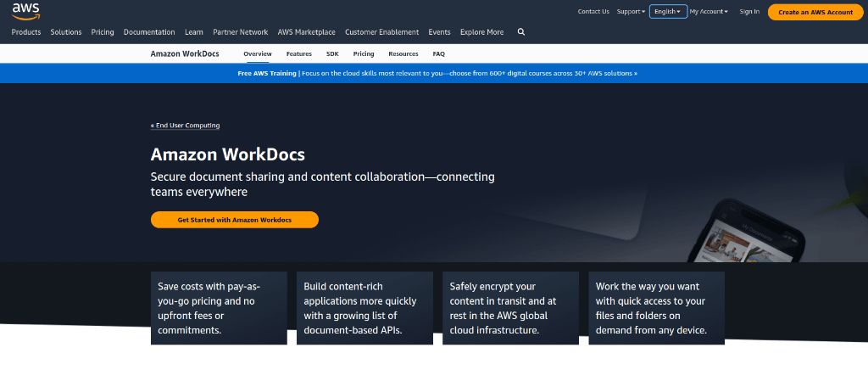
Task: Switch to the Features tab
Action: (x=299, y=53)
